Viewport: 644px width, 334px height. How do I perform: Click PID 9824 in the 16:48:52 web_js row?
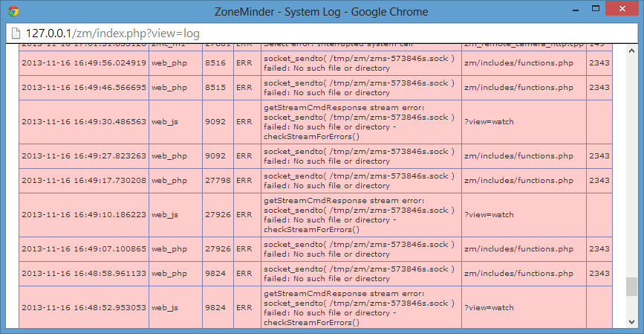tap(216, 308)
